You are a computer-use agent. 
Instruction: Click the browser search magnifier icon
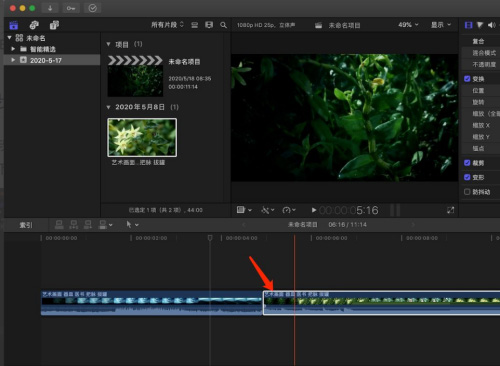(223, 25)
